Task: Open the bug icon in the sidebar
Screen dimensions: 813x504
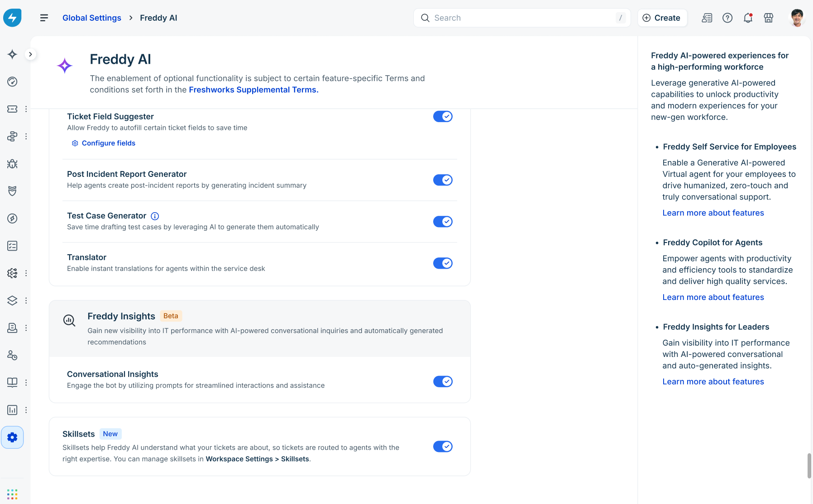Action: click(12, 164)
